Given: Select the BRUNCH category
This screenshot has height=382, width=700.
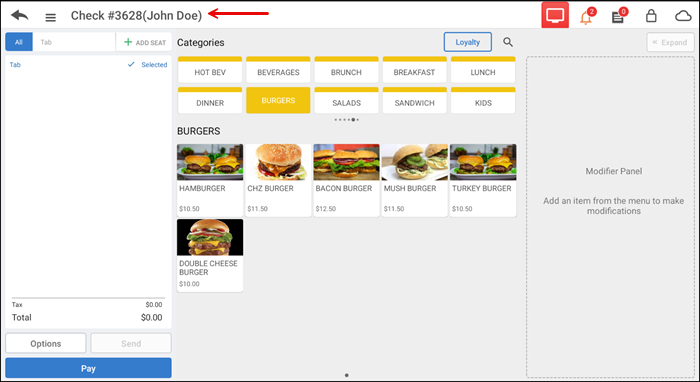Looking at the screenshot, I should (x=346, y=70).
